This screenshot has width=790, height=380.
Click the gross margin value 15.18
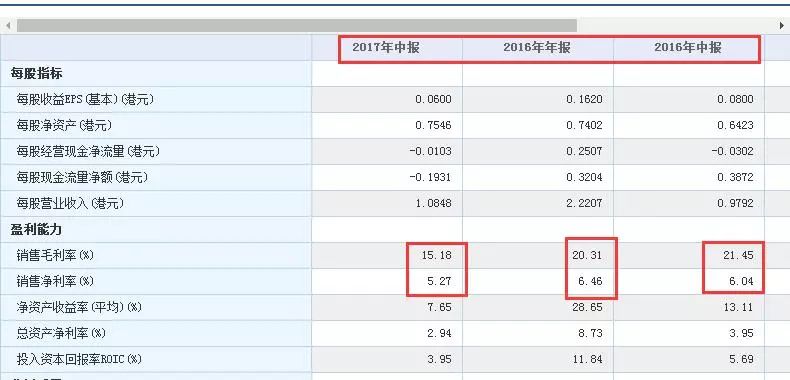pyautogui.click(x=436, y=256)
